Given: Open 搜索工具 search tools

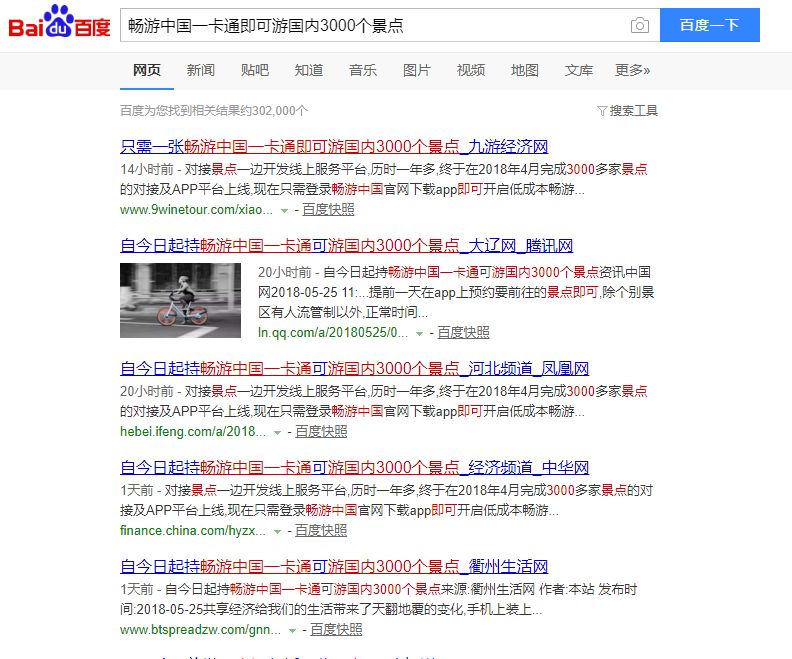Looking at the screenshot, I should click(633, 111).
